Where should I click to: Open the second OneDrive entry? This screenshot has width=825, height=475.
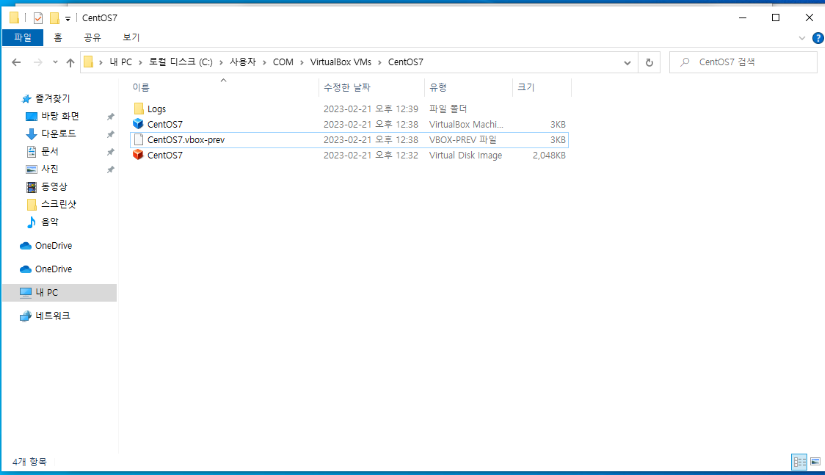click(x=53, y=269)
